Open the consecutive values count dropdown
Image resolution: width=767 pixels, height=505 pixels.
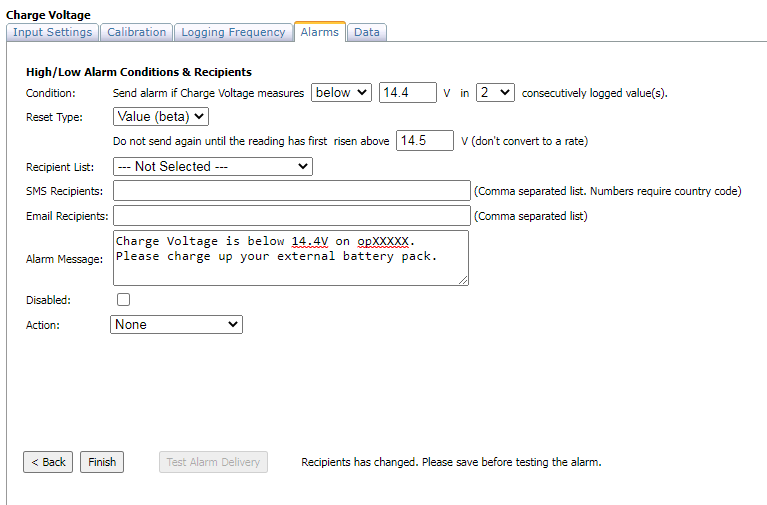pos(495,93)
